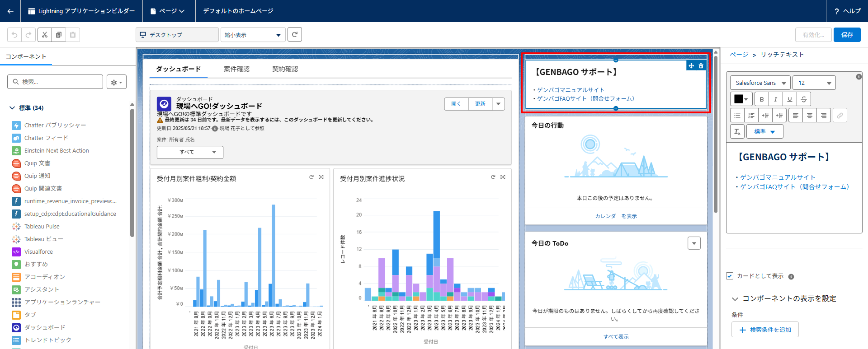Go back using the arrow icon
The image size is (868, 349).
coord(10,11)
